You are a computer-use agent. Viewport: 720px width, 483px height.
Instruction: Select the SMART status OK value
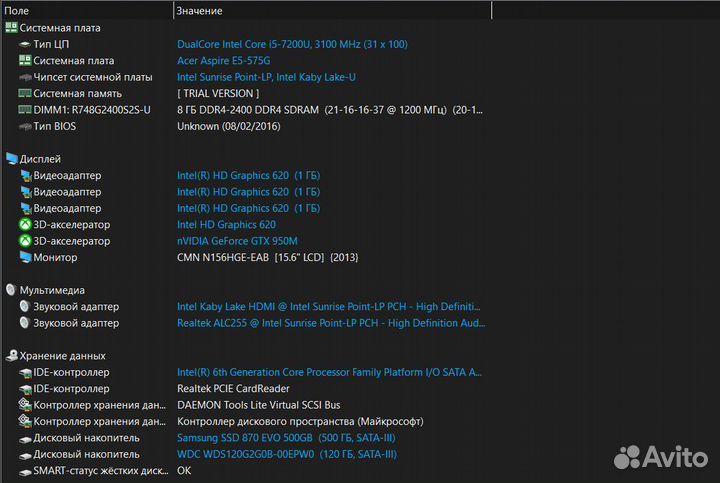pos(184,471)
